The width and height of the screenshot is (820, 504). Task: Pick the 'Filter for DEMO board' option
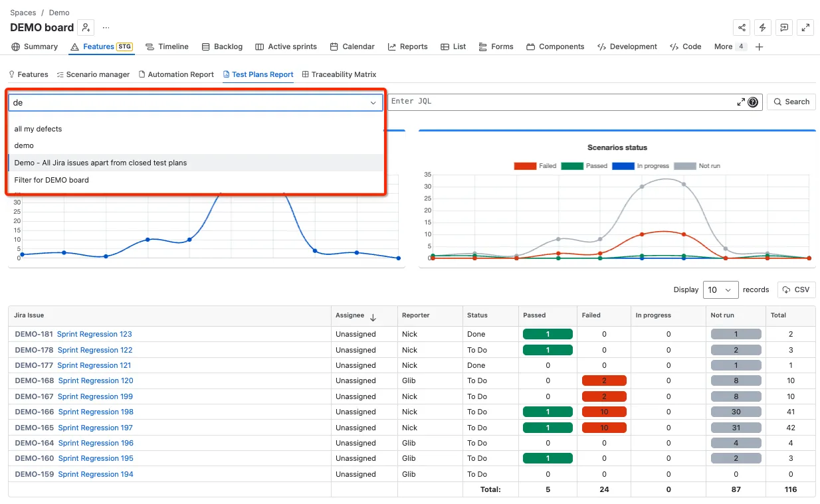pyautogui.click(x=195, y=180)
